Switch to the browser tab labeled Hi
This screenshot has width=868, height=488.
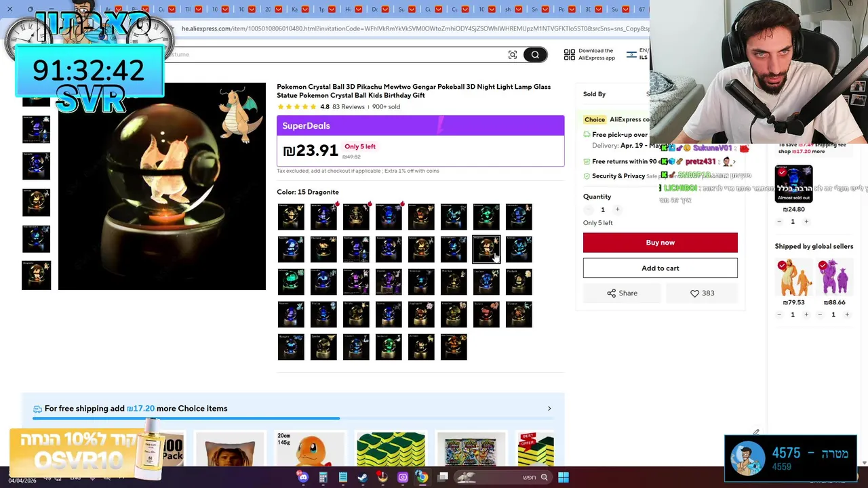(x=353, y=9)
